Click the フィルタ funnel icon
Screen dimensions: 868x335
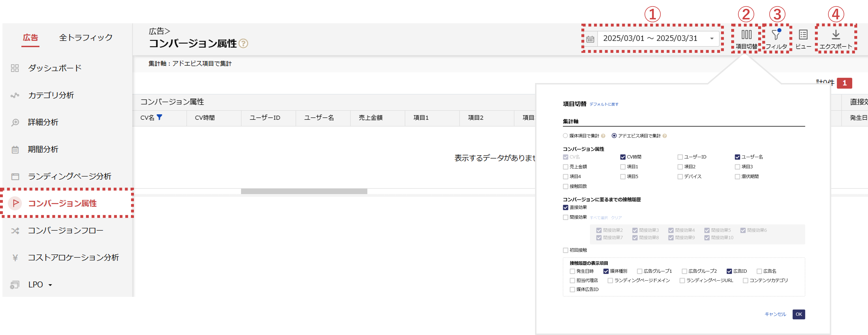(x=776, y=35)
